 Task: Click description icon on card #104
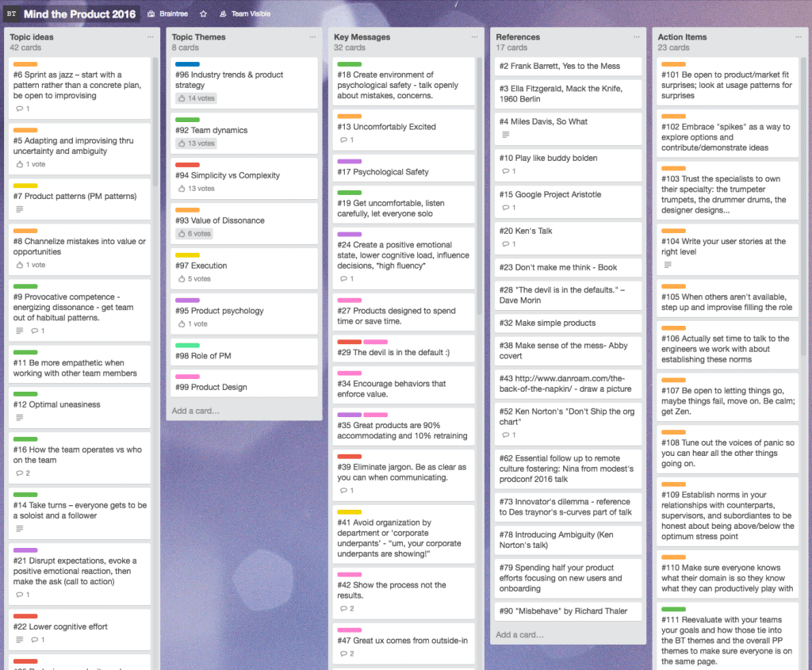tap(668, 265)
